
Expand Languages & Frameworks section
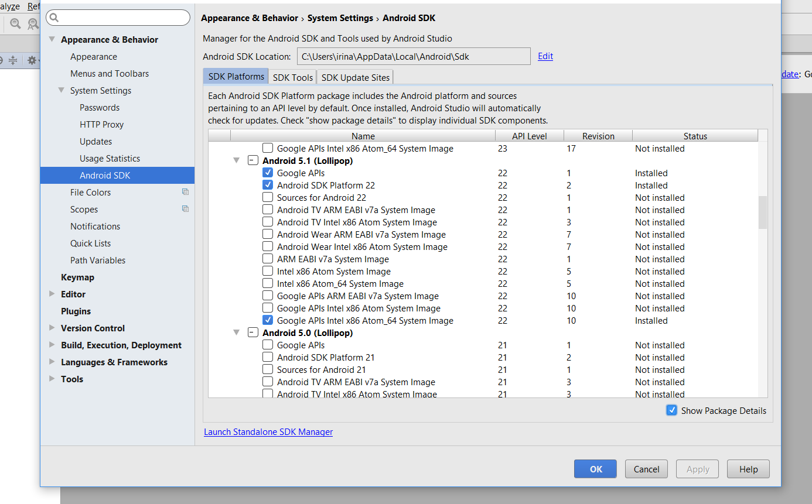coord(52,362)
